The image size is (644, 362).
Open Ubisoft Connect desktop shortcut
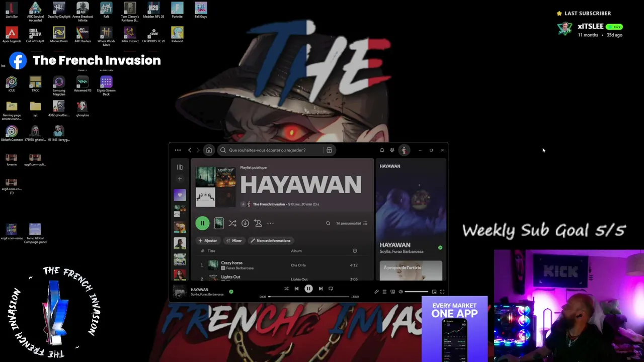tap(12, 133)
